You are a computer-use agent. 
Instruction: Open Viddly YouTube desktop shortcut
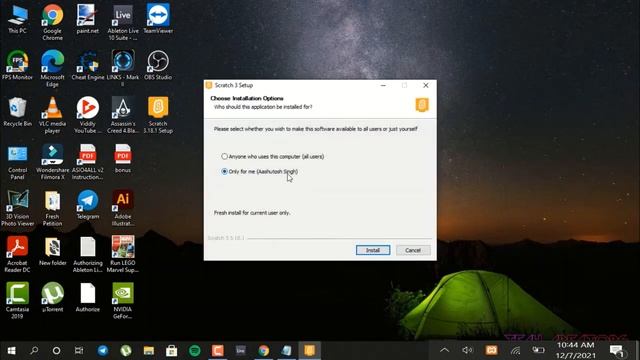pos(88,115)
